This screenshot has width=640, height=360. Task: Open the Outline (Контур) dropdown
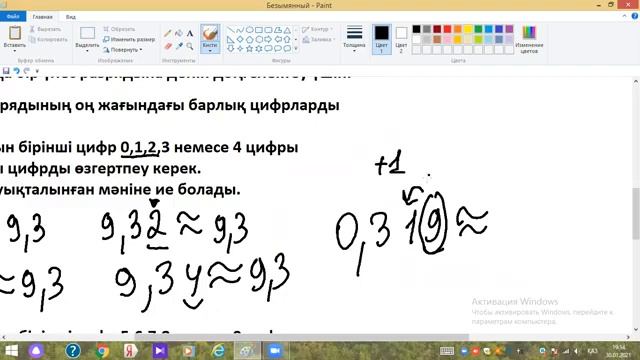click(x=318, y=29)
